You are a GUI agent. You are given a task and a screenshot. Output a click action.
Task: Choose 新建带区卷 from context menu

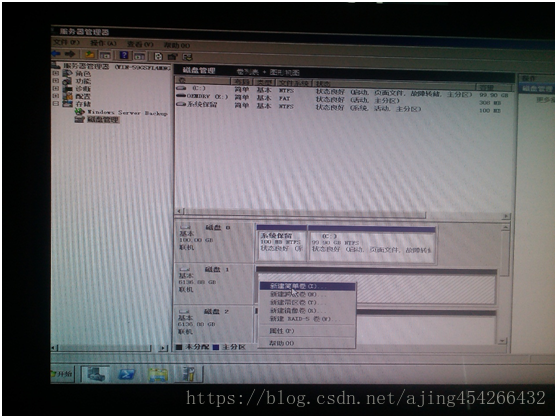(x=307, y=303)
